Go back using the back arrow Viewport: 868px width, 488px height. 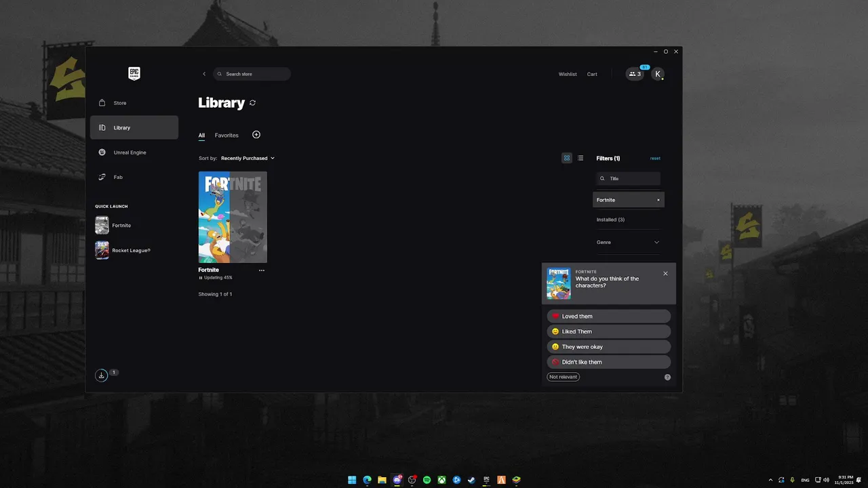point(204,74)
